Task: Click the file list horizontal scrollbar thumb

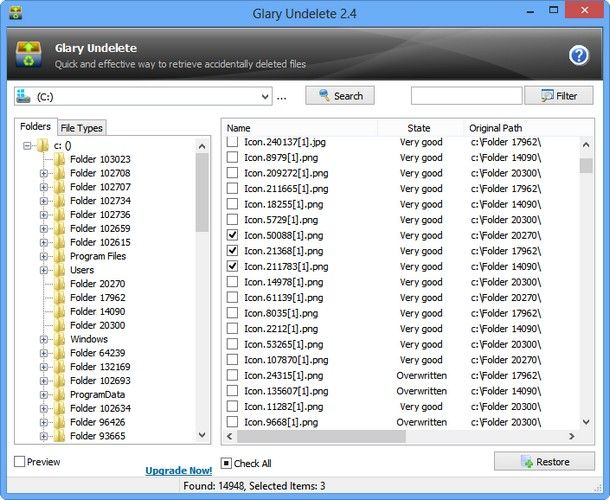Action: pos(321,436)
